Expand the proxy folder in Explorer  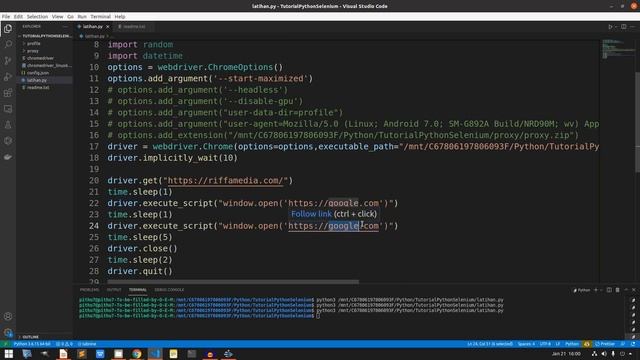(33, 51)
